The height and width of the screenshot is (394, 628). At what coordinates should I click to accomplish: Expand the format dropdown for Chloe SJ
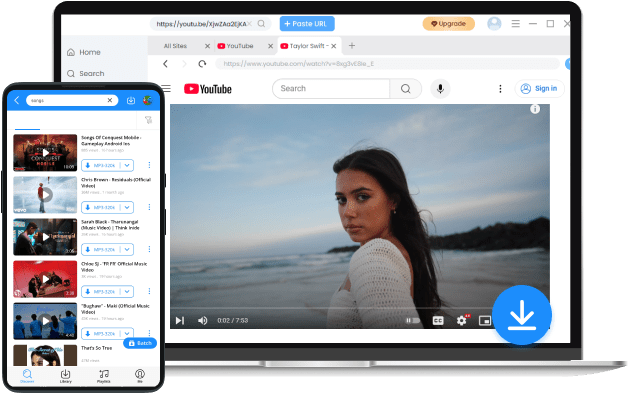pos(127,291)
